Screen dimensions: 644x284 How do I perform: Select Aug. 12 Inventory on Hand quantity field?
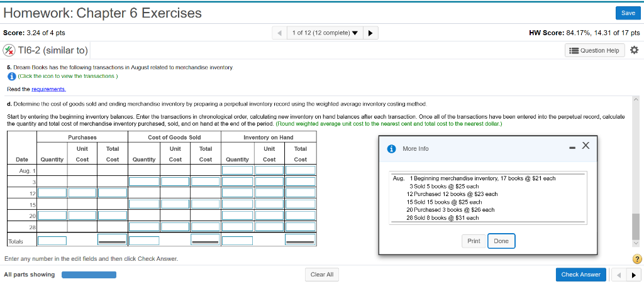pyautogui.click(x=238, y=192)
